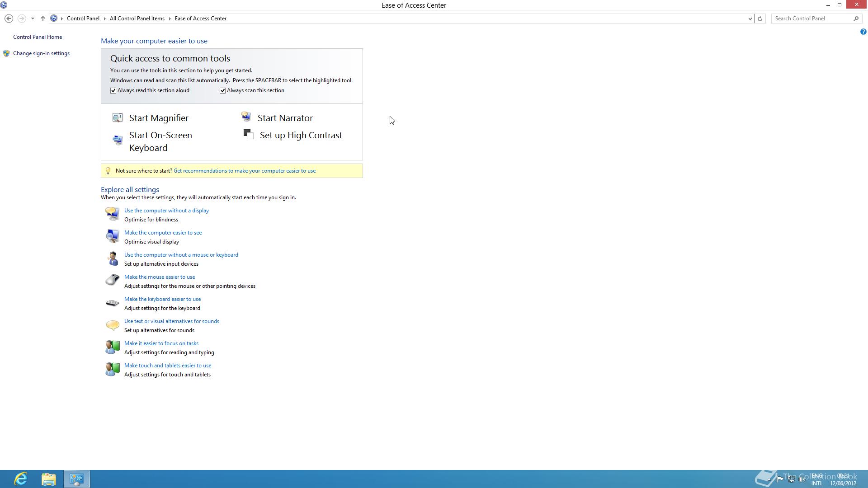Toggle Always scan this section checkbox
This screenshot has height=488, width=868.
[223, 90]
